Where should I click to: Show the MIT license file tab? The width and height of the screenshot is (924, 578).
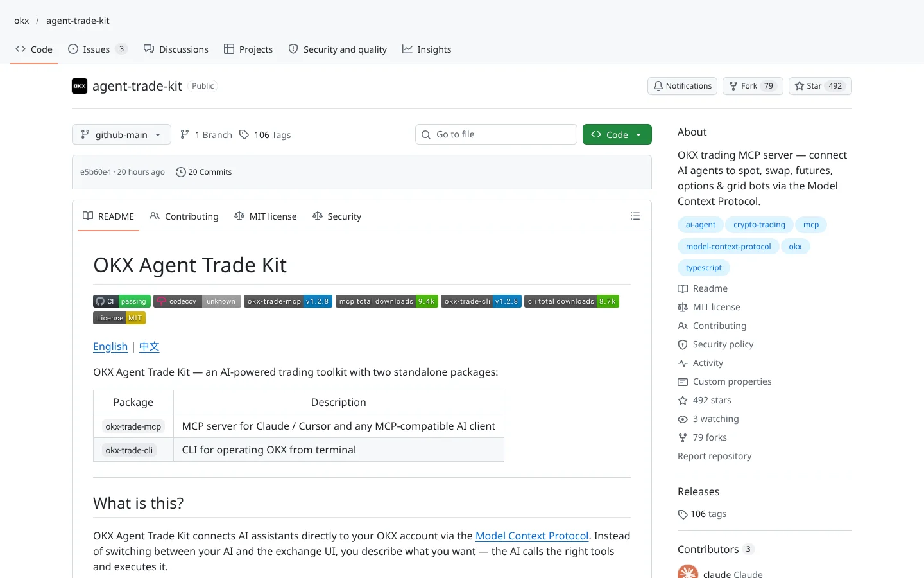[266, 216]
